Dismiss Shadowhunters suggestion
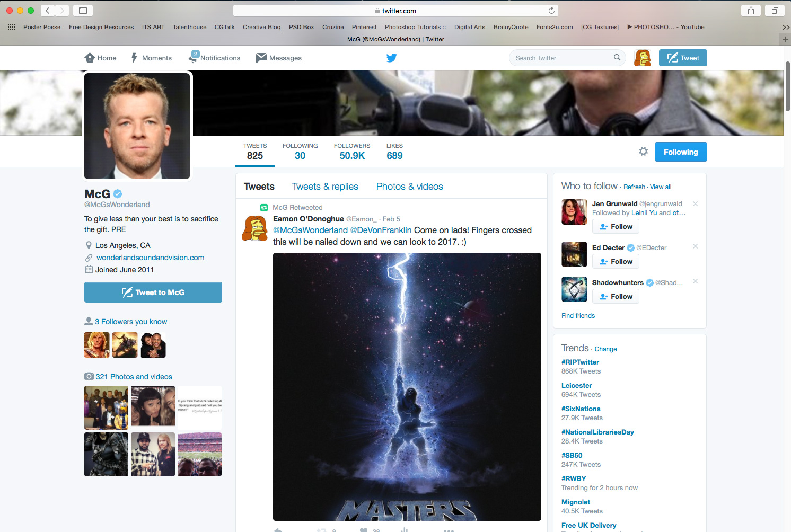This screenshot has height=532, width=791. (695, 281)
